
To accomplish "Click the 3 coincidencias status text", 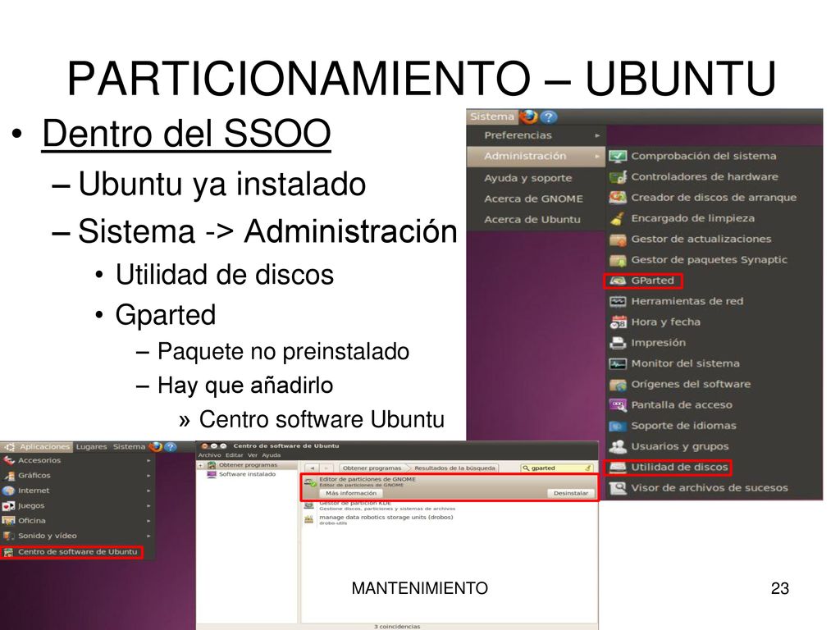I will 397,626.
